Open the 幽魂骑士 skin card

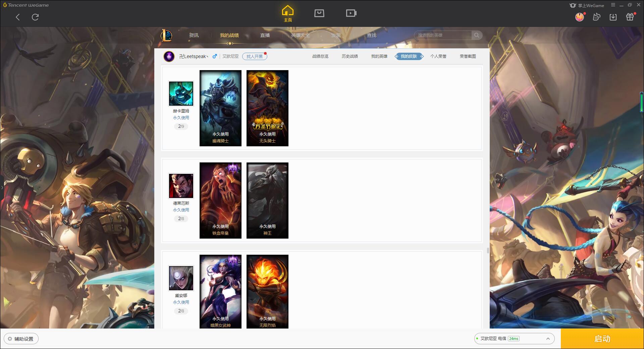(x=220, y=108)
